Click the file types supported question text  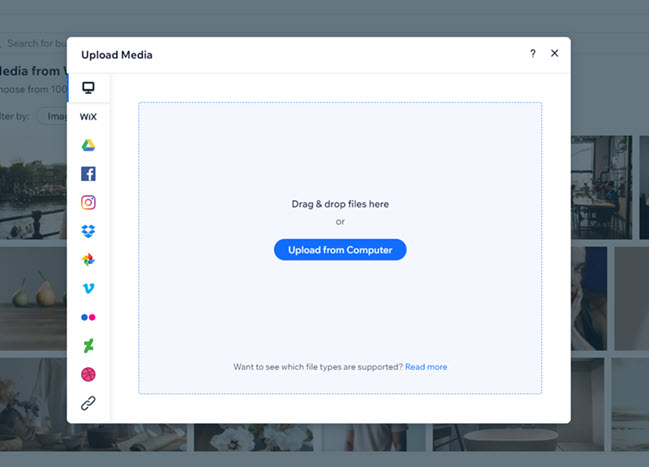coord(318,367)
